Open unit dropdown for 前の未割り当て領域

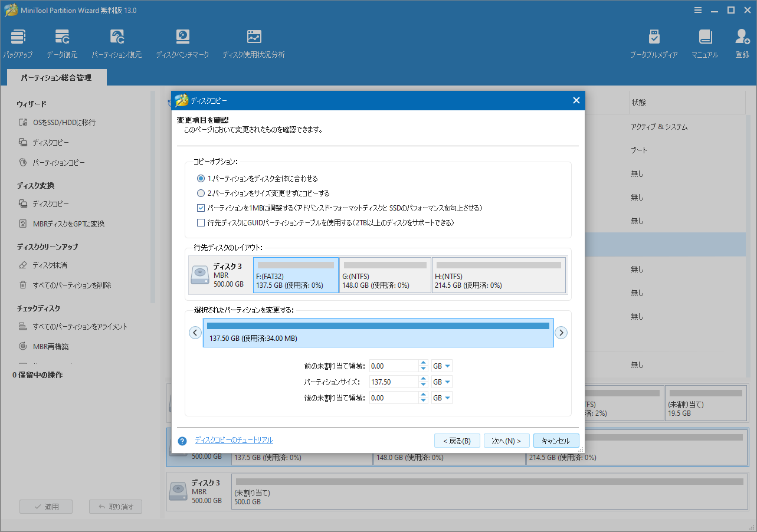442,366
